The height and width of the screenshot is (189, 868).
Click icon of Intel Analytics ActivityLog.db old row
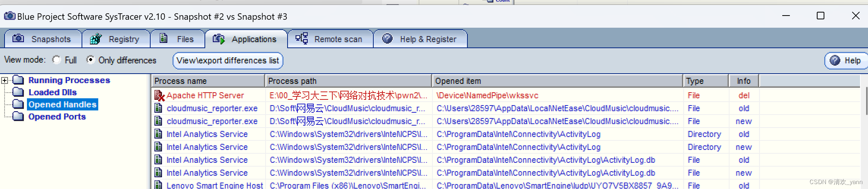(159, 160)
